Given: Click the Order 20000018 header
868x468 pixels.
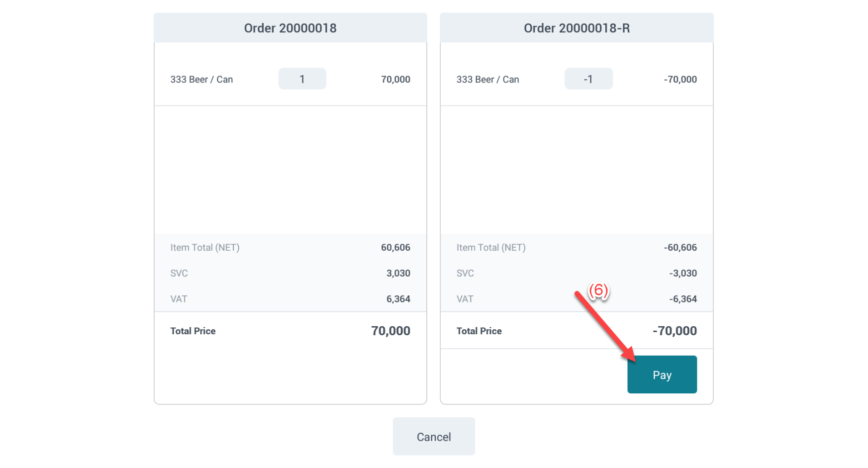Looking at the screenshot, I should (290, 28).
